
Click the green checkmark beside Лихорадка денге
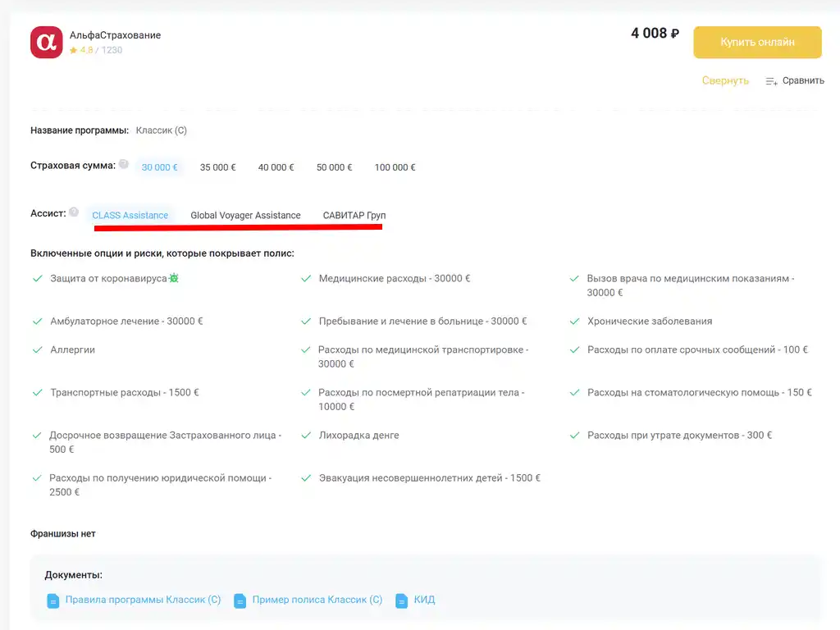point(306,436)
